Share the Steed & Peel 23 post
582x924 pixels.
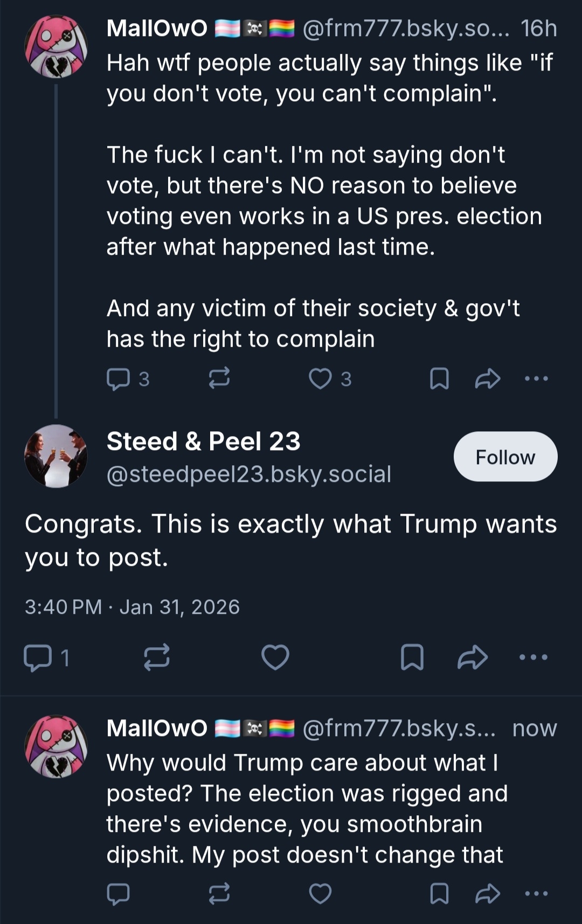(473, 657)
